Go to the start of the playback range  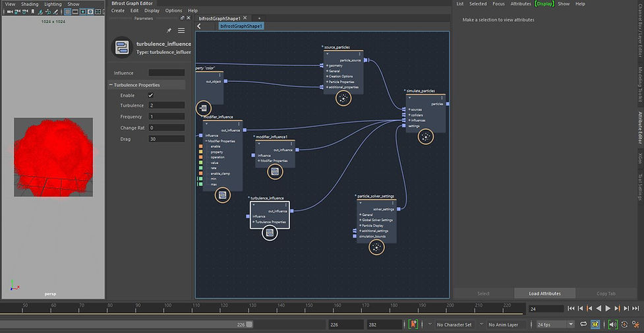[x=571, y=309]
